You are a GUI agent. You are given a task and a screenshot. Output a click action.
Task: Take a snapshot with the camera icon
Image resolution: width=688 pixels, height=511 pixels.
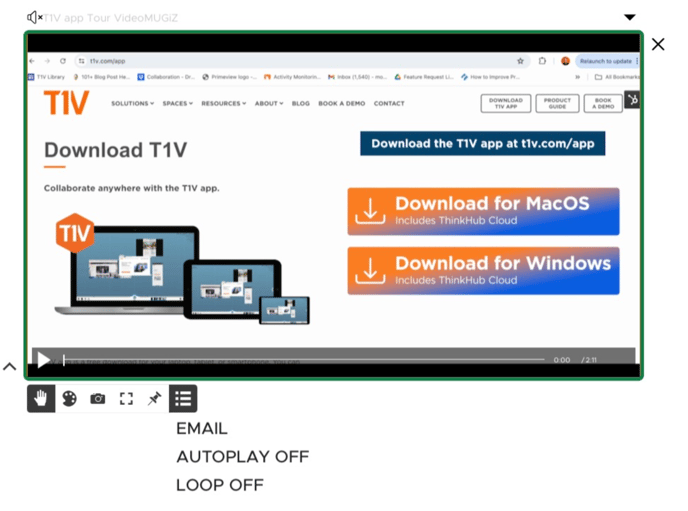pyautogui.click(x=97, y=399)
